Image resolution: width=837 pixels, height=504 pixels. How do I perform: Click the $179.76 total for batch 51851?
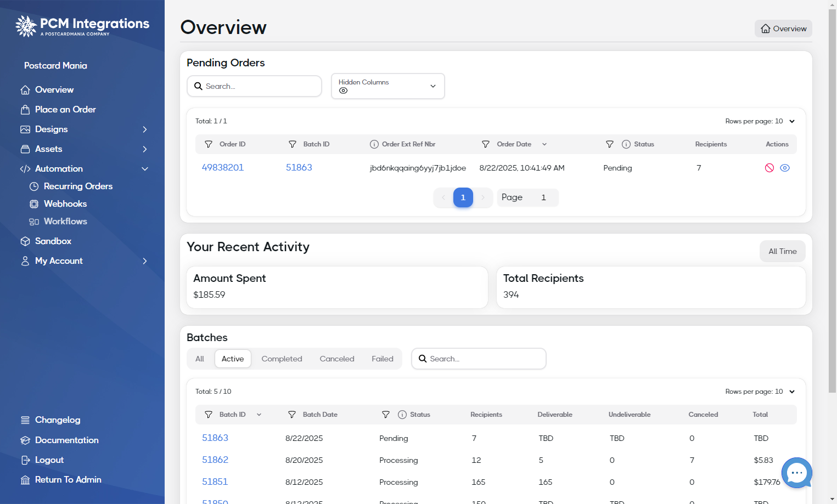767,482
